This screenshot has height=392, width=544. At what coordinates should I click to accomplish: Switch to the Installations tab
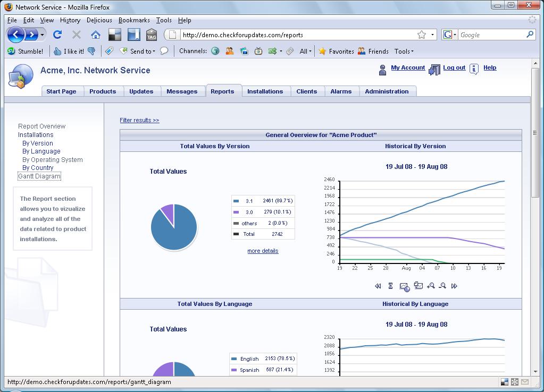(265, 91)
